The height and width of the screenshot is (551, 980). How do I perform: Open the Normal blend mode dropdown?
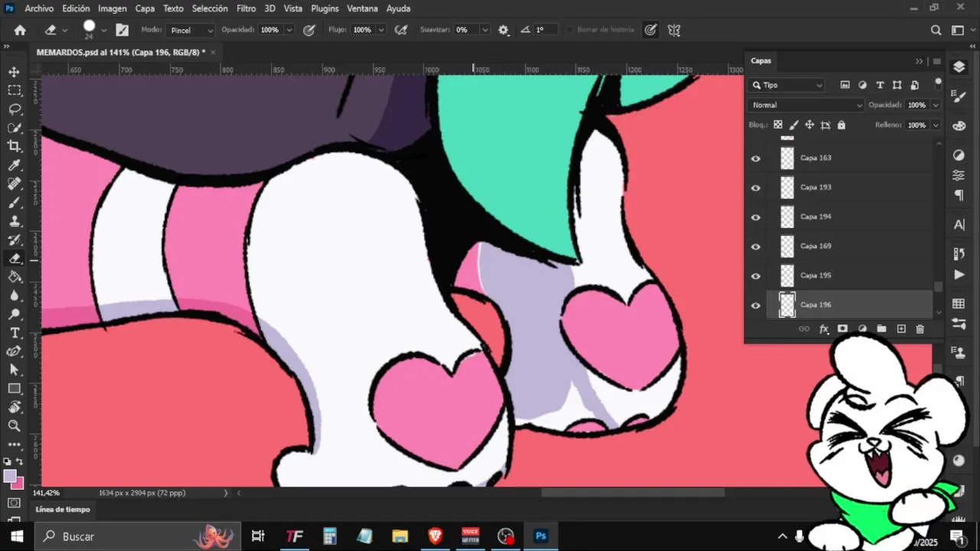(x=806, y=105)
